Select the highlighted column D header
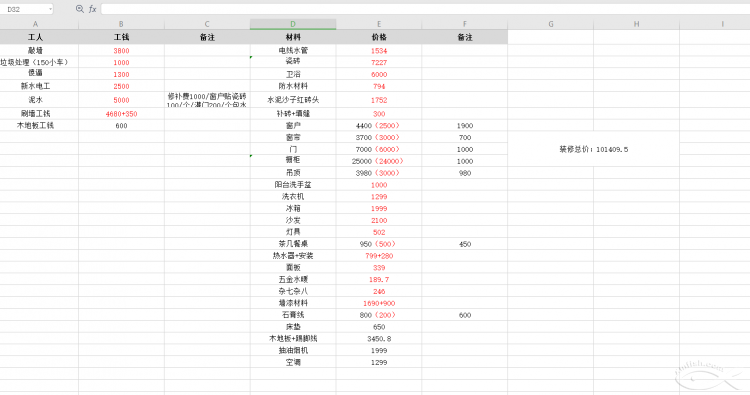Image resolution: width=750 pixels, height=395 pixels. tap(293, 24)
